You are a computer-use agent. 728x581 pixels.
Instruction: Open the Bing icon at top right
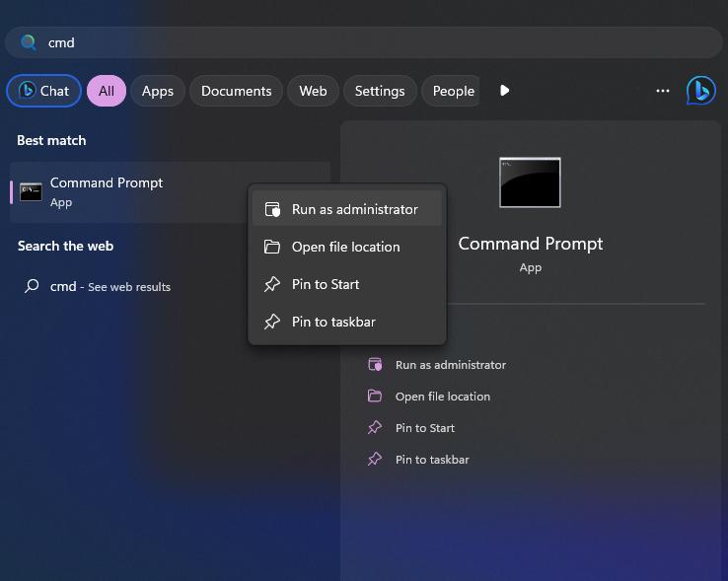pos(701,91)
